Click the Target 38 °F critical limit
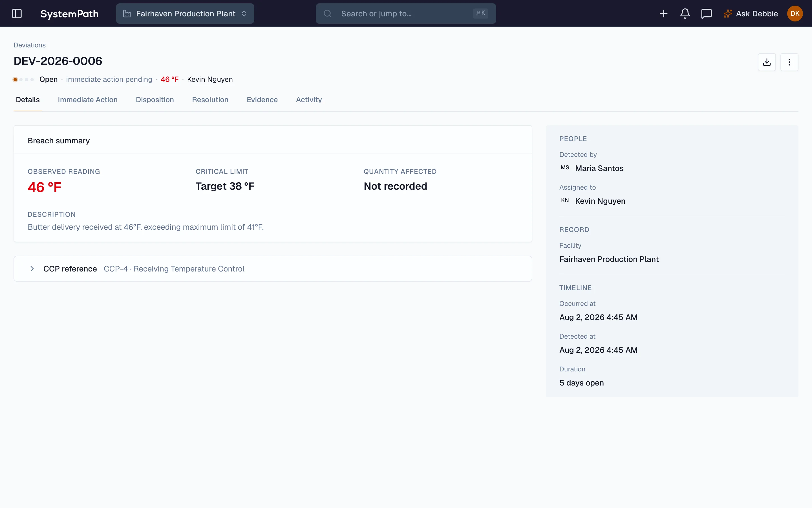The width and height of the screenshot is (812, 508). tap(225, 186)
